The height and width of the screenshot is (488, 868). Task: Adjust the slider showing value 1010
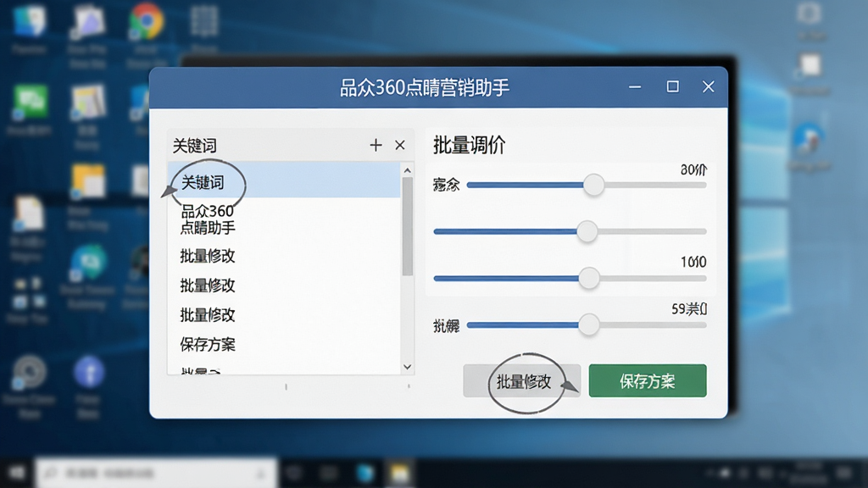point(589,278)
